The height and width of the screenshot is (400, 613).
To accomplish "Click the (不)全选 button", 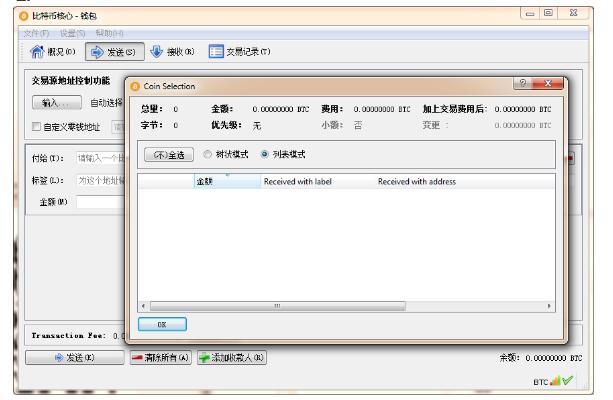I will [x=169, y=155].
